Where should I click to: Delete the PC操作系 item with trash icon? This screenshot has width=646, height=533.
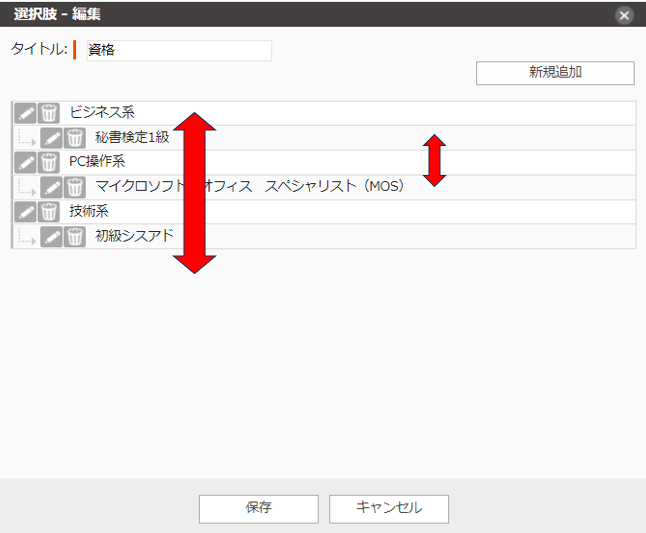tap(49, 163)
